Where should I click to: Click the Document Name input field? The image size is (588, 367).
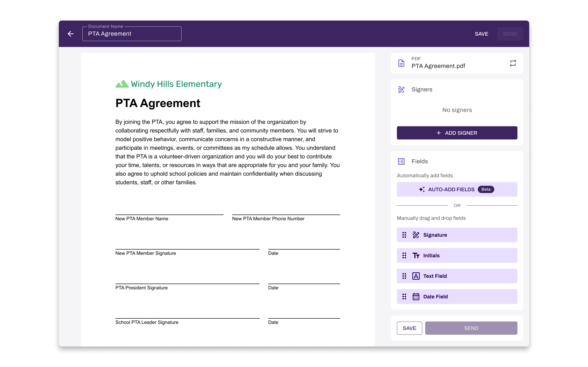coord(132,34)
